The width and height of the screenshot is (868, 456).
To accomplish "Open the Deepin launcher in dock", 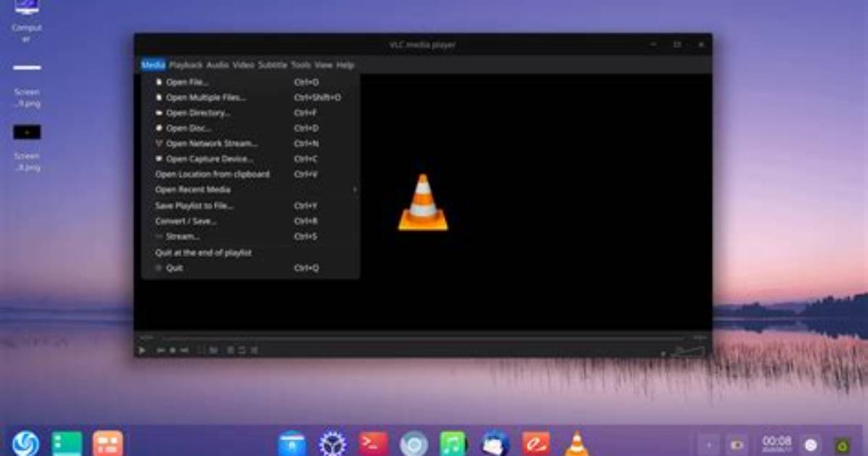I will tap(25, 444).
